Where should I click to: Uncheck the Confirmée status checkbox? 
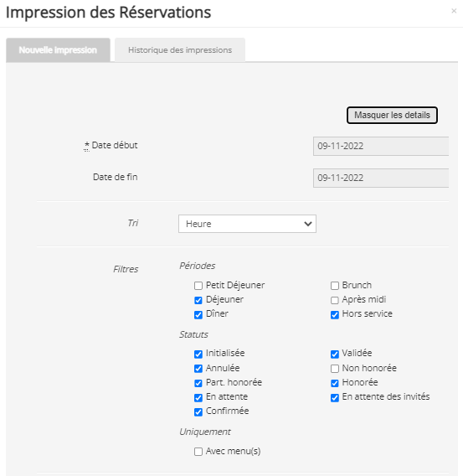(x=198, y=412)
